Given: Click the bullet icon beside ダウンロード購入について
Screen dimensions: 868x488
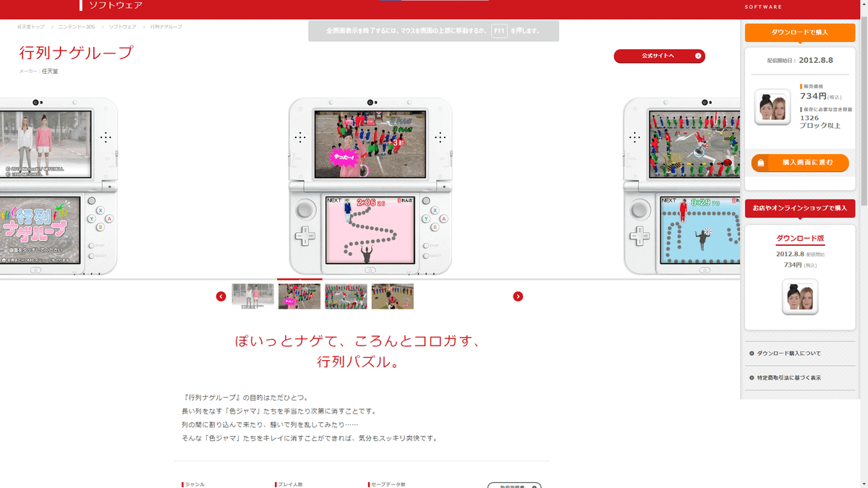Looking at the screenshot, I should (752, 354).
